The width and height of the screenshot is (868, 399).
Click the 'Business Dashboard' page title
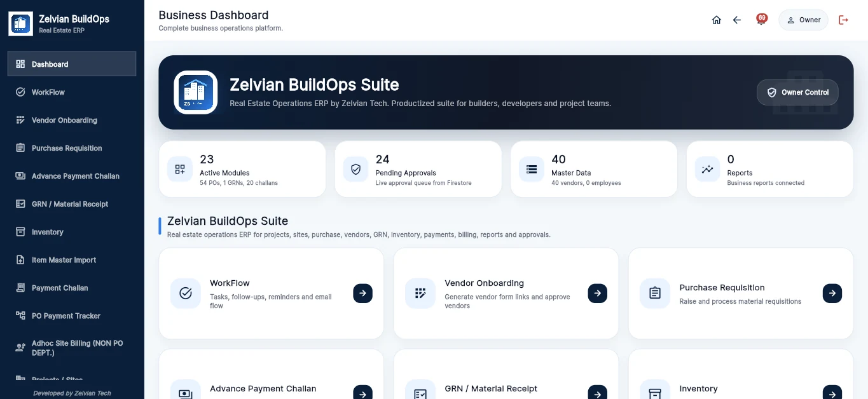point(214,15)
